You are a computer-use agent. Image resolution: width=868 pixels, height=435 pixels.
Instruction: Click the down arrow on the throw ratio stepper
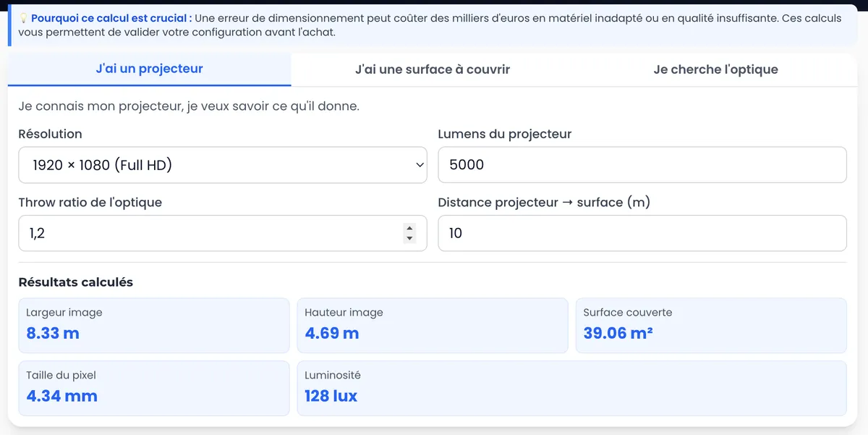point(409,238)
